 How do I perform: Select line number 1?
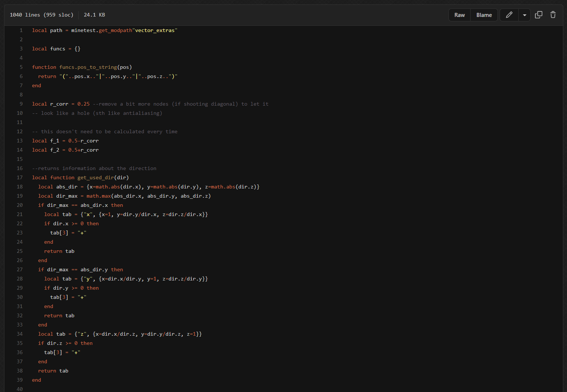21,30
